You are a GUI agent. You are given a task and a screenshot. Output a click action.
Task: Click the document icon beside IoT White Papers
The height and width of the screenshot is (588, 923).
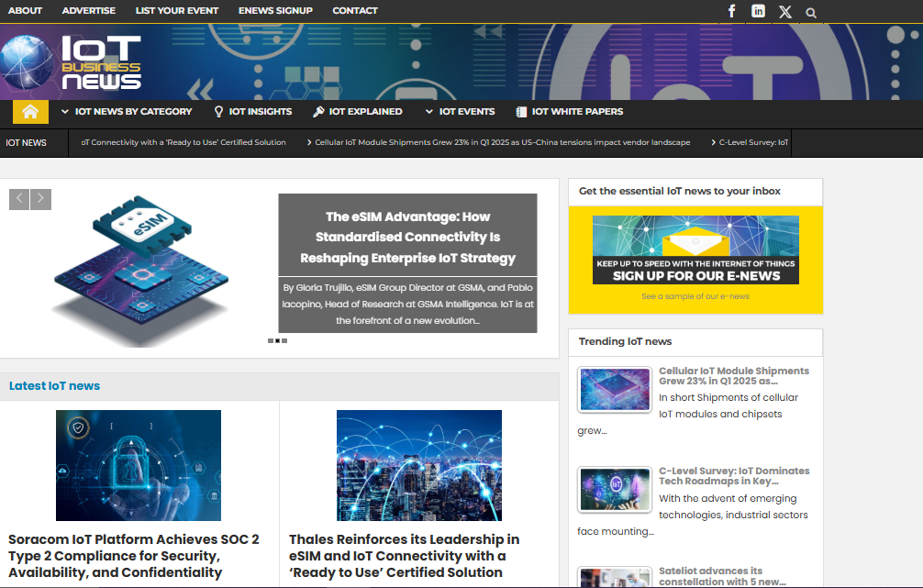(521, 112)
